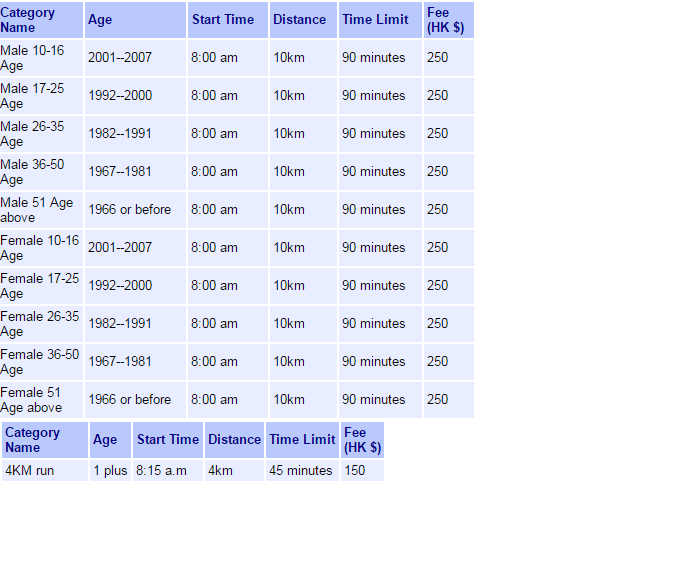Viewport: 686px width, 580px height.
Task: Click the Category Name header in top table
Action: tap(41, 20)
